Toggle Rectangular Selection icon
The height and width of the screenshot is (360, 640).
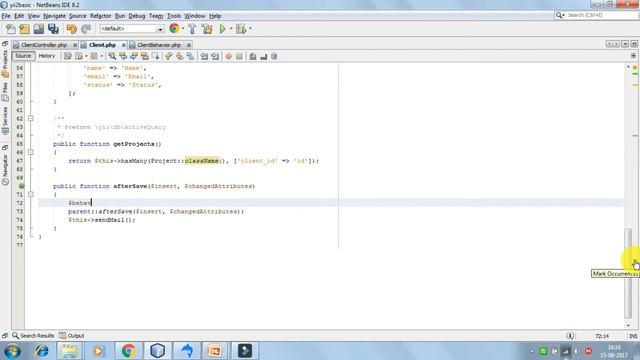[156, 56]
